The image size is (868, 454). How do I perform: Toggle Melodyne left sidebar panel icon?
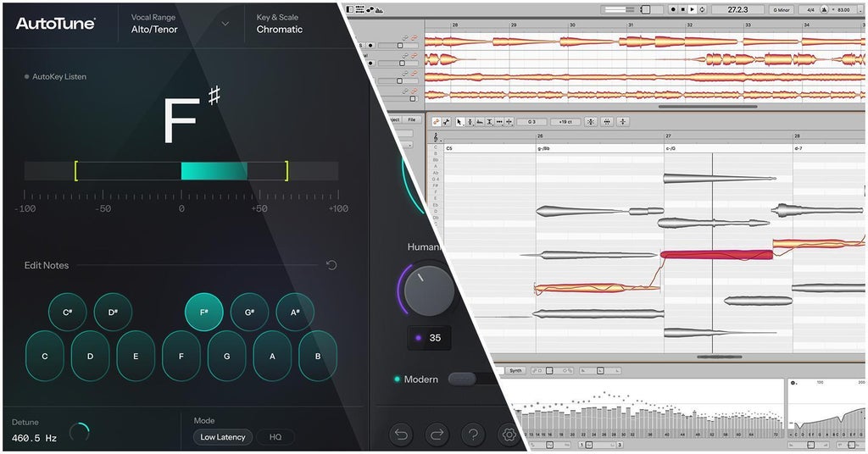[350, 9]
